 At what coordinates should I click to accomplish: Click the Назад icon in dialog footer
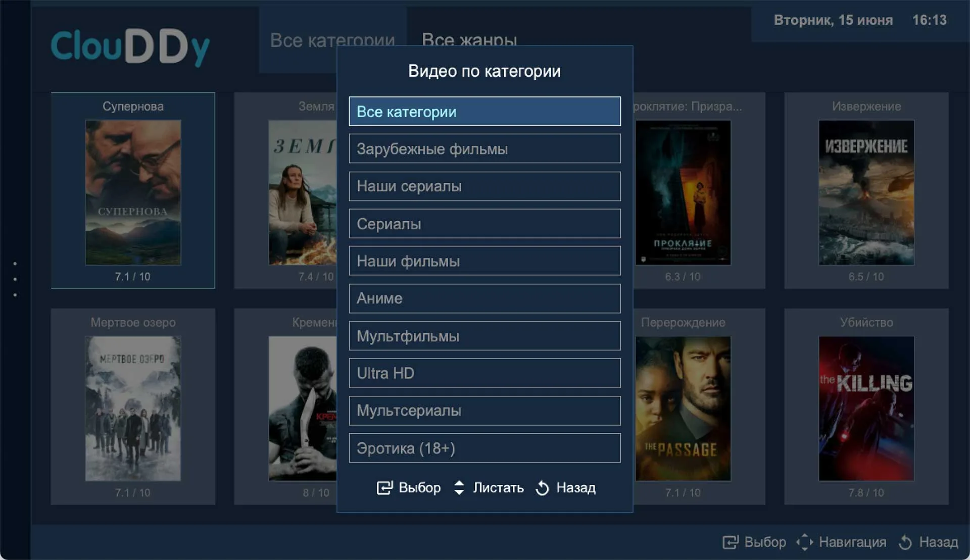click(542, 488)
